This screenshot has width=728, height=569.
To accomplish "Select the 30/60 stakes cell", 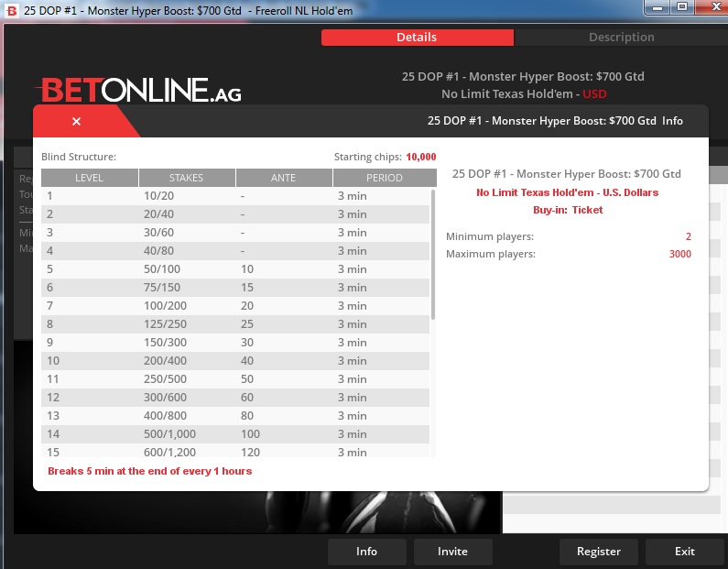I will click(x=158, y=233).
